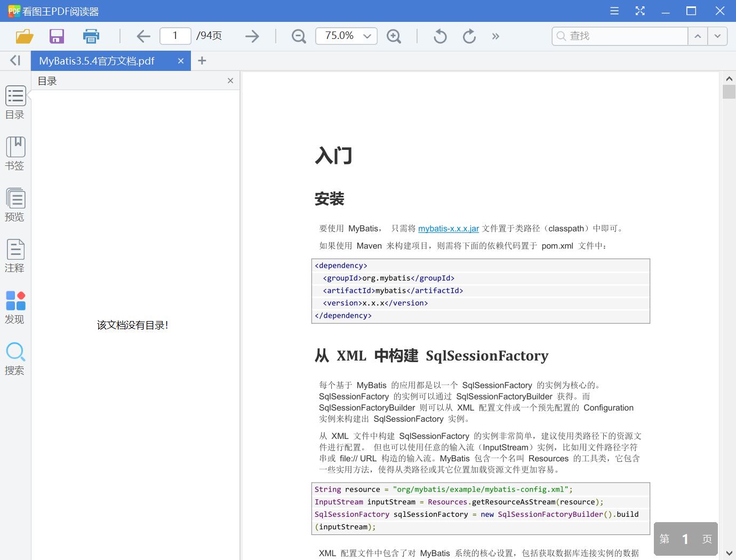
Task: Open the 目录 outline sidebar
Action: (15, 103)
